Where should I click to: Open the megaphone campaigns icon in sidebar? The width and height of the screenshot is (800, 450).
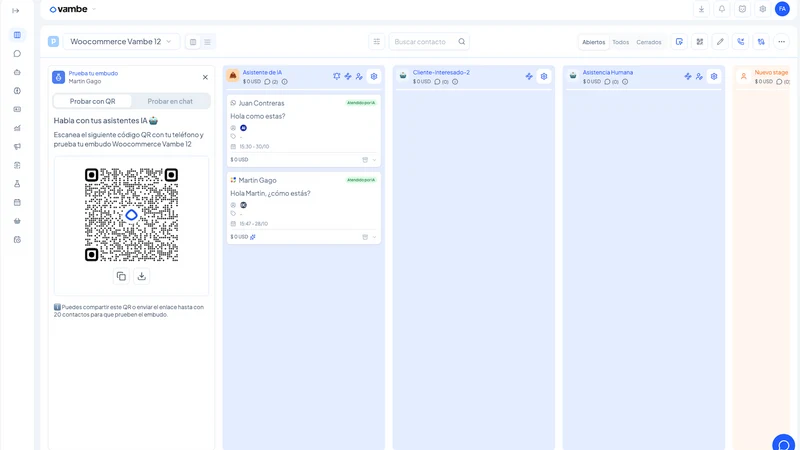pyautogui.click(x=17, y=146)
